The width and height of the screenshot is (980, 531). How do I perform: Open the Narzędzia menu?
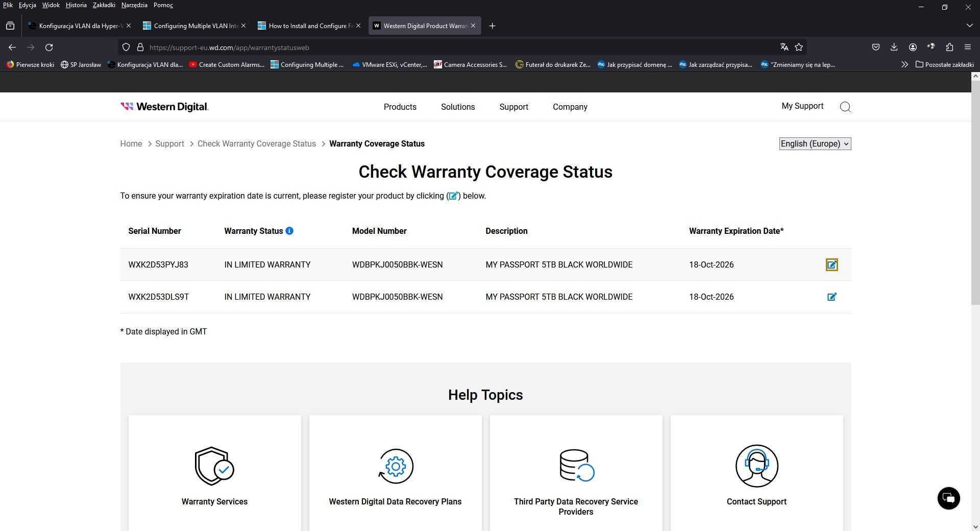click(x=134, y=5)
